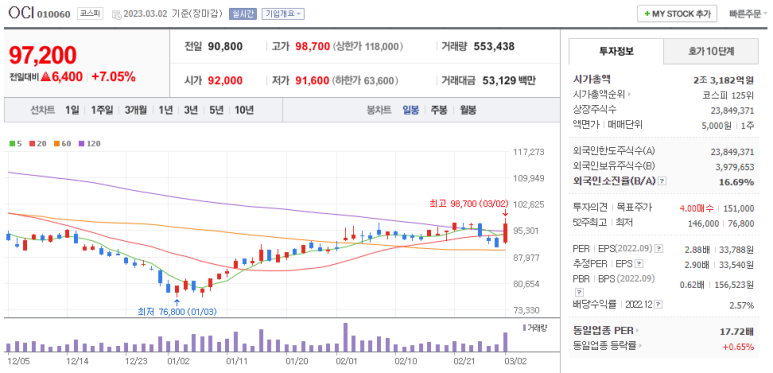Click the calendar-clock icon beside the date
Screen dimensions: 773x373
point(116,14)
